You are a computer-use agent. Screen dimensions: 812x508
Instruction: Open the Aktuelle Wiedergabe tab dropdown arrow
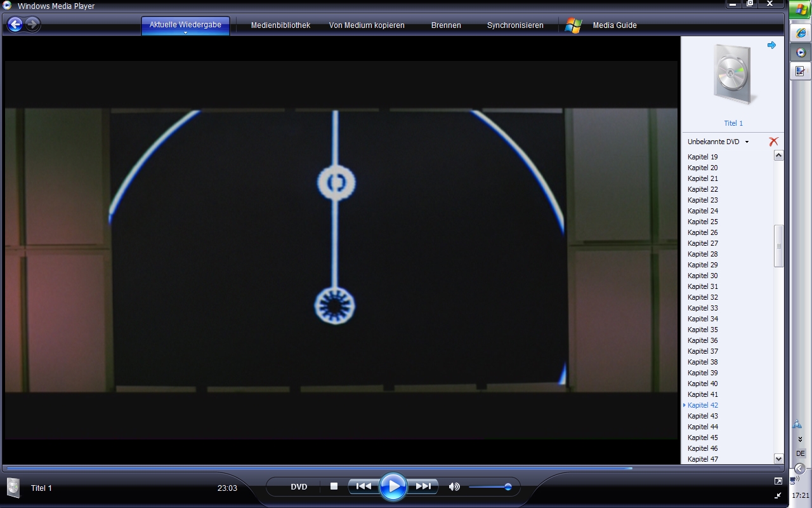(185, 32)
